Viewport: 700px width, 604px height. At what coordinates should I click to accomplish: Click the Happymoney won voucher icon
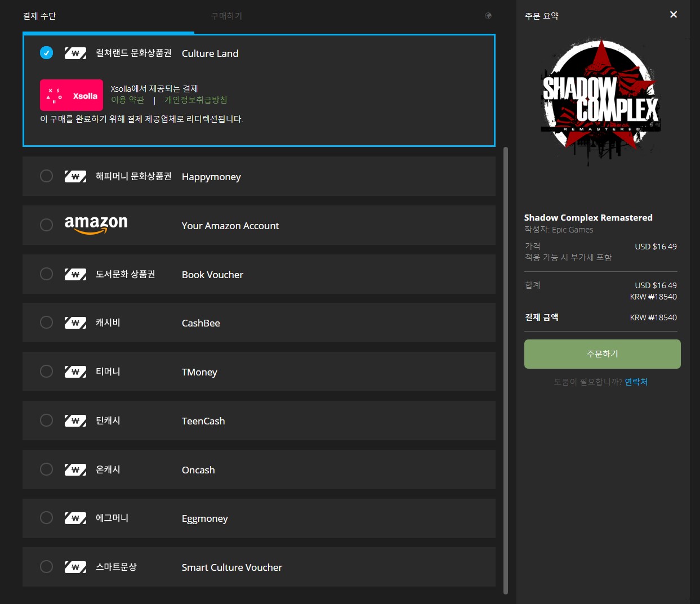tap(75, 177)
